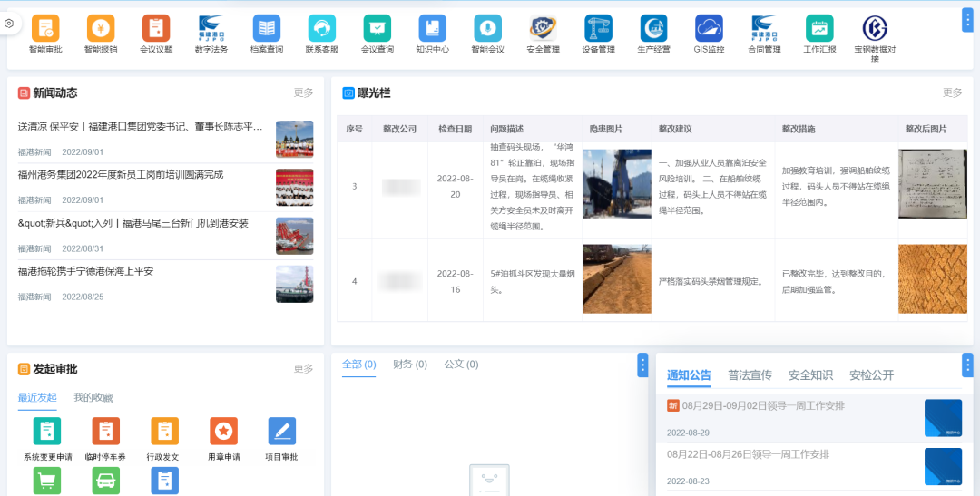Screen dimensions: 980x496
Task: View the ship hazard photo in row 3
Action: point(617,184)
